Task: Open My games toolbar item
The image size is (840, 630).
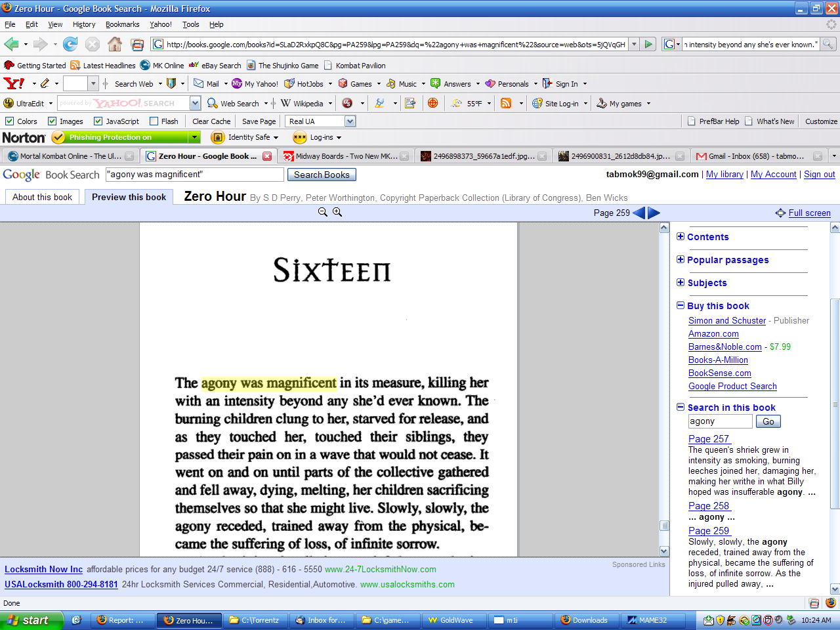Action: [x=619, y=103]
